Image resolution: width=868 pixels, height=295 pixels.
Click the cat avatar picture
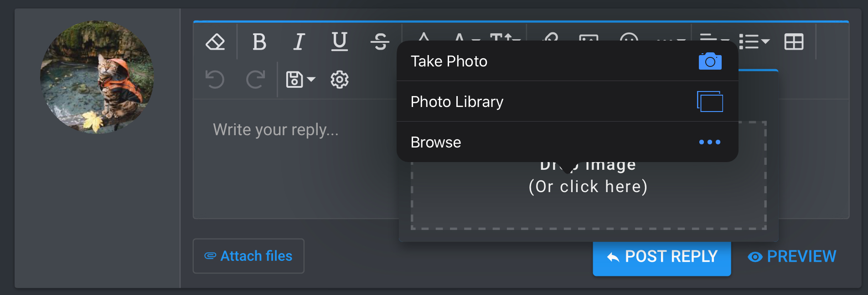click(97, 77)
